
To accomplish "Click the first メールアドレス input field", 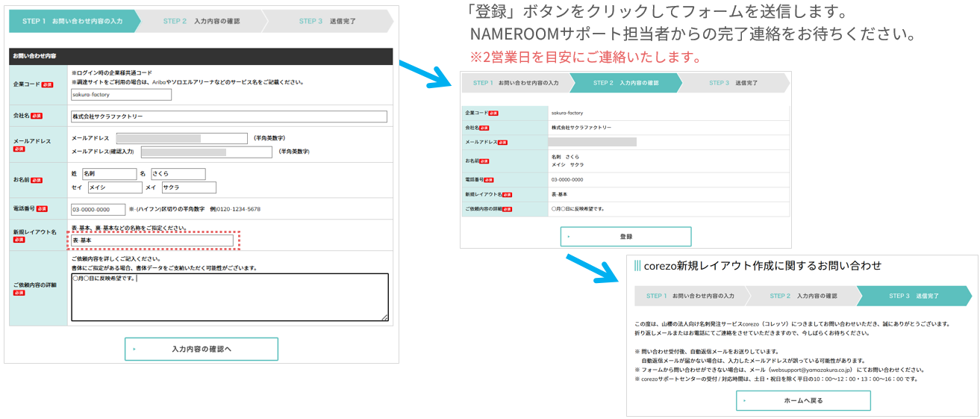I will click(x=181, y=138).
